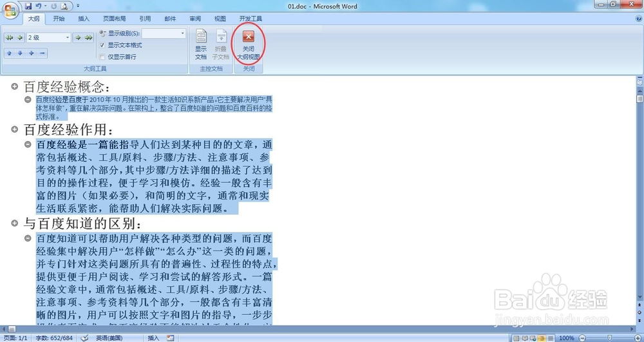Open the 显示级别 show-level dropdown
Screen dimensions: 644x342
(x=183, y=33)
